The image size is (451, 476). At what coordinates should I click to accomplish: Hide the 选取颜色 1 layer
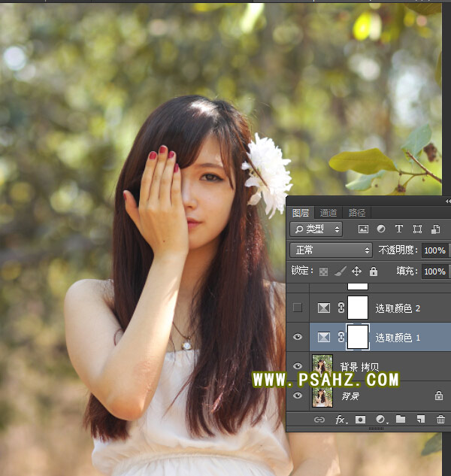298,338
